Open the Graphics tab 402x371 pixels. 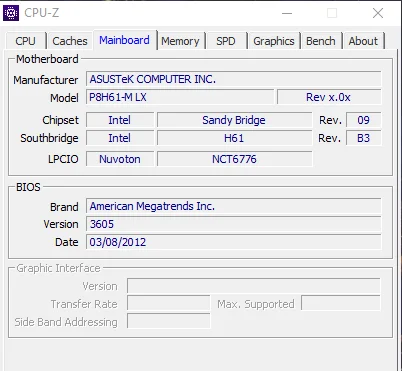274,41
